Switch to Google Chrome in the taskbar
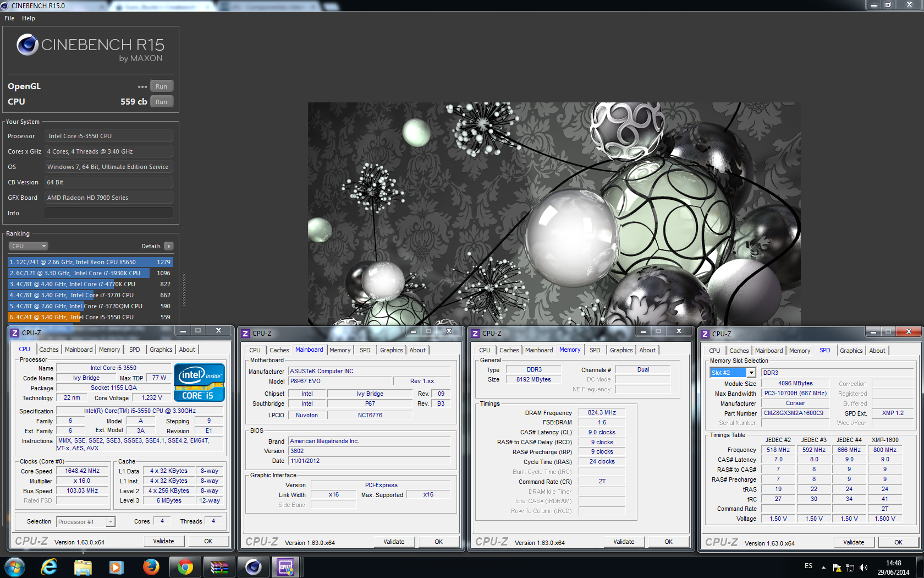 pos(185,566)
